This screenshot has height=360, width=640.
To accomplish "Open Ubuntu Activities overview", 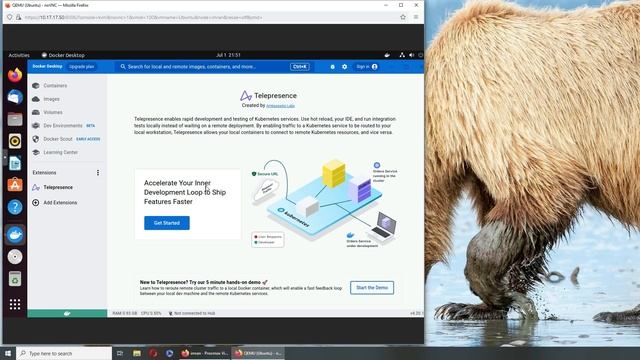I will click(19, 55).
